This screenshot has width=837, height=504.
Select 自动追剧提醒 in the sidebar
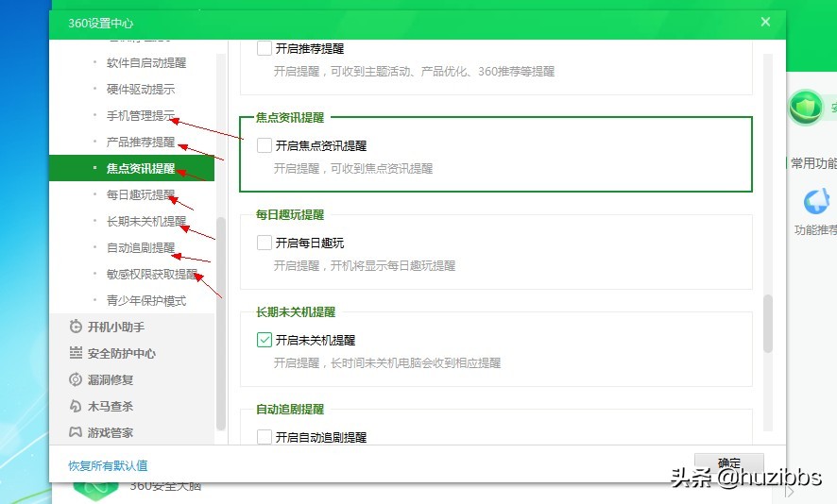(141, 248)
